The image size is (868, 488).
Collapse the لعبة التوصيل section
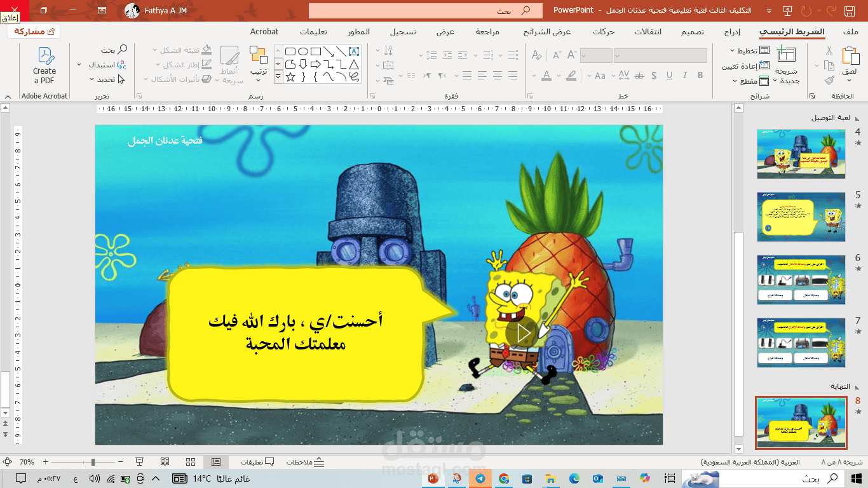[858, 118]
